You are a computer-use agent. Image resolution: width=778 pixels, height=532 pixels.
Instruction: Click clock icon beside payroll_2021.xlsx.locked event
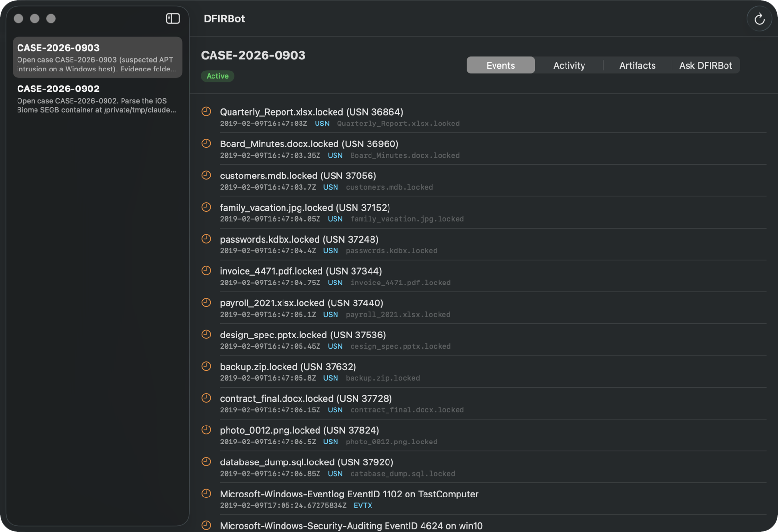[x=206, y=303]
